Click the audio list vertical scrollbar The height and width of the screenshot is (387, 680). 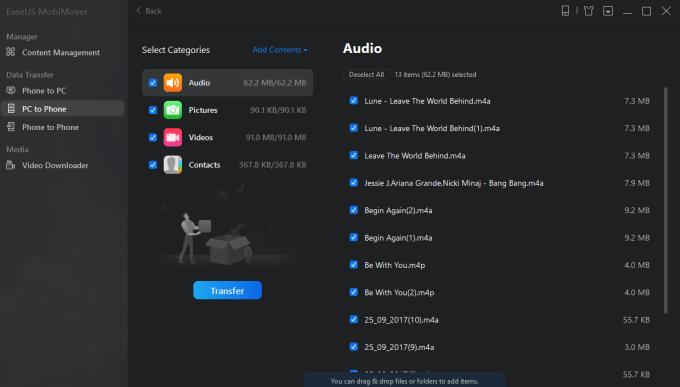coord(666,200)
